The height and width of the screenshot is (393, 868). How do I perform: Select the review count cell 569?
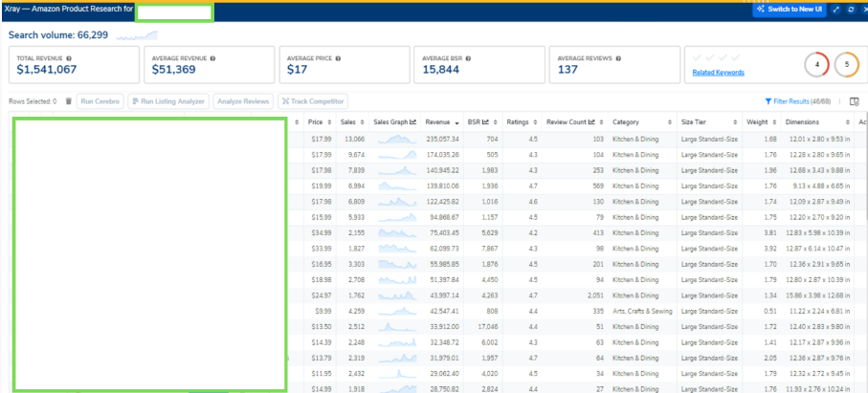(x=598, y=186)
